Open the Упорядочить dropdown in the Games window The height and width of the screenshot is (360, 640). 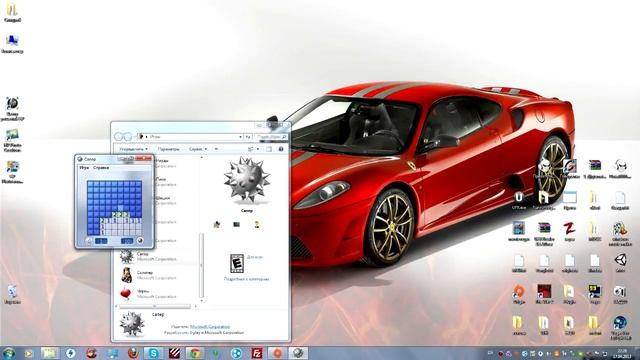pyautogui.click(x=133, y=149)
